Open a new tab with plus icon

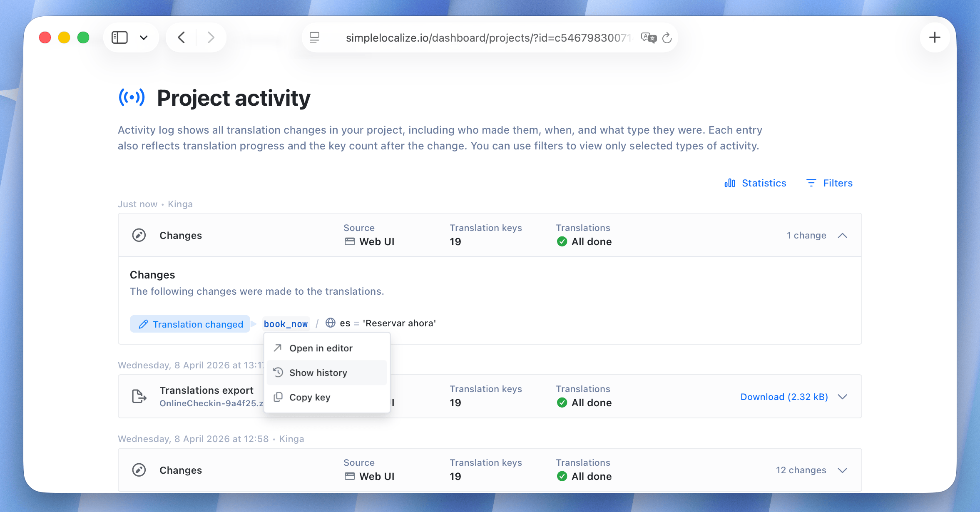[x=935, y=38]
